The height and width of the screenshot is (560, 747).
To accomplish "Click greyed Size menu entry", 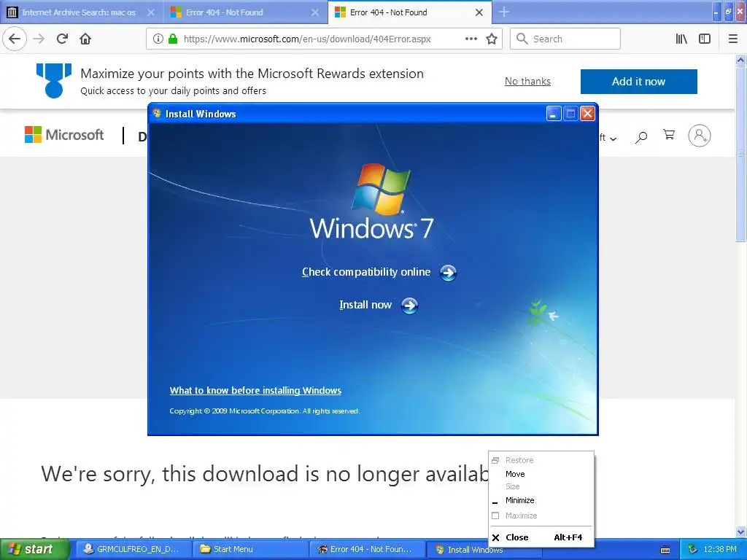I will 513,486.
